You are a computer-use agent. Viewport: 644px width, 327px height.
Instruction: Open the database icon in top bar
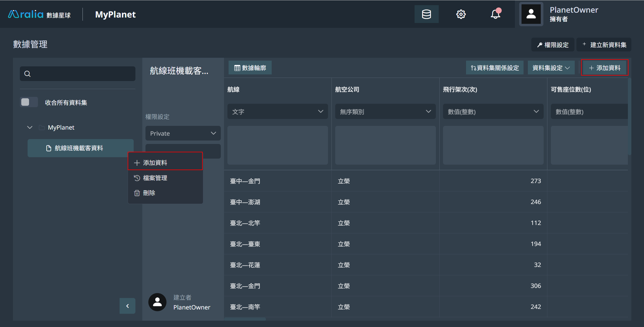point(426,14)
